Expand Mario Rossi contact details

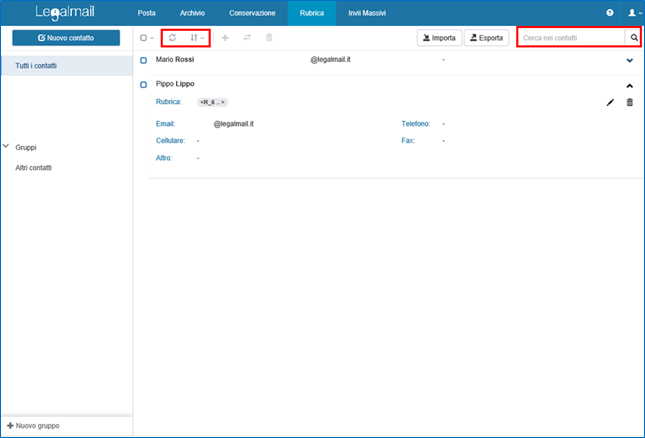pyautogui.click(x=629, y=61)
